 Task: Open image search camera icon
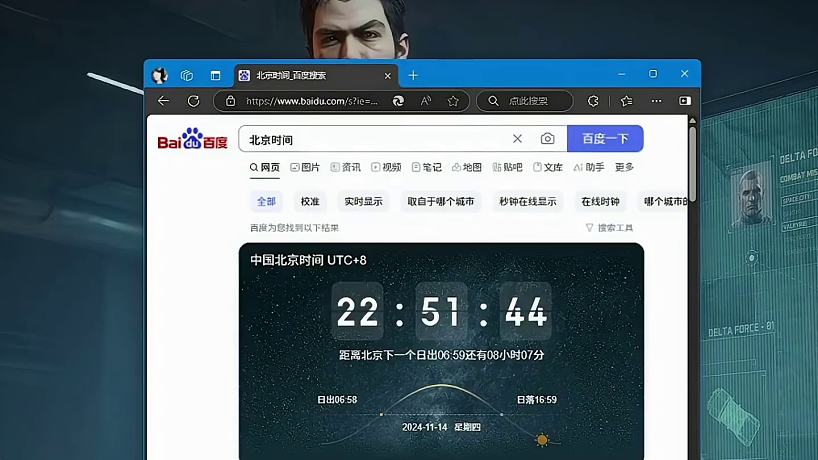pyautogui.click(x=547, y=139)
